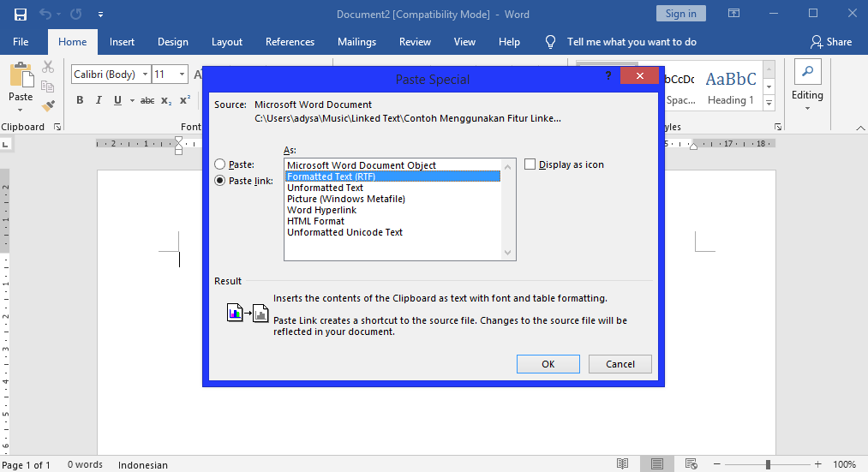Switch to Read Mode view
This screenshot has height=472, width=868.
623,463
